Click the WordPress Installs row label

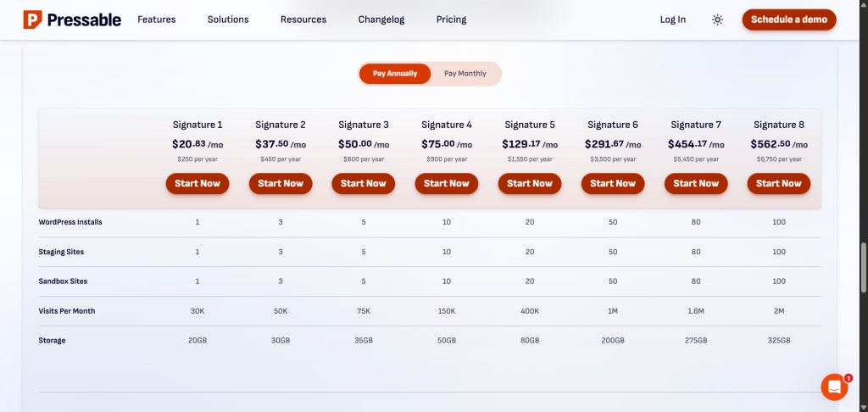coord(70,222)
